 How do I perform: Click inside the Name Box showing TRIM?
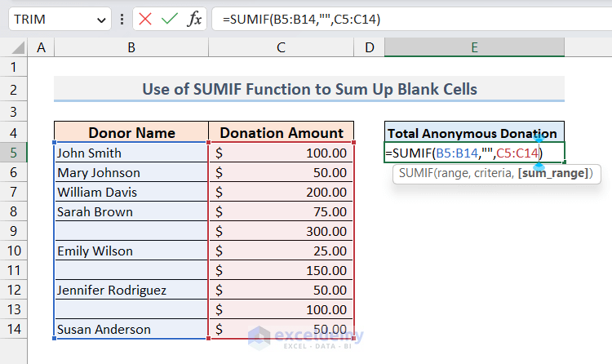(x=47, y=19)
